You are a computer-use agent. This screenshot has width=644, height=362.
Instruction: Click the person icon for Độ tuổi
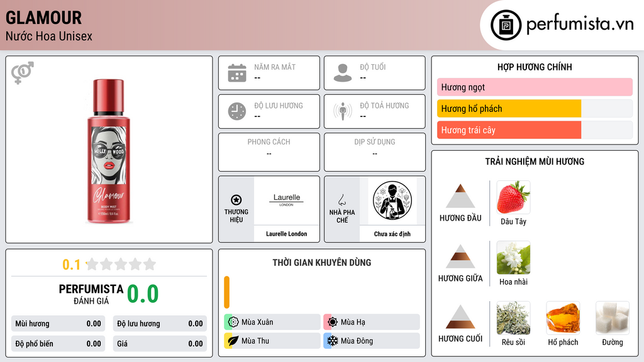pyautogui.click(x=343, y=73)
